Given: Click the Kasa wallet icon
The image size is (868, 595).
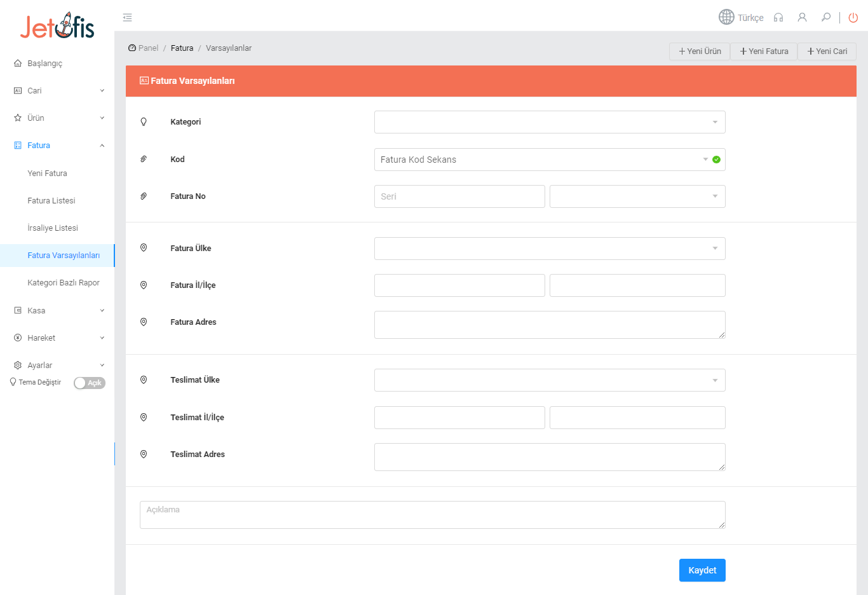Looking at the screenshot, I should click(x=18, y=311).
